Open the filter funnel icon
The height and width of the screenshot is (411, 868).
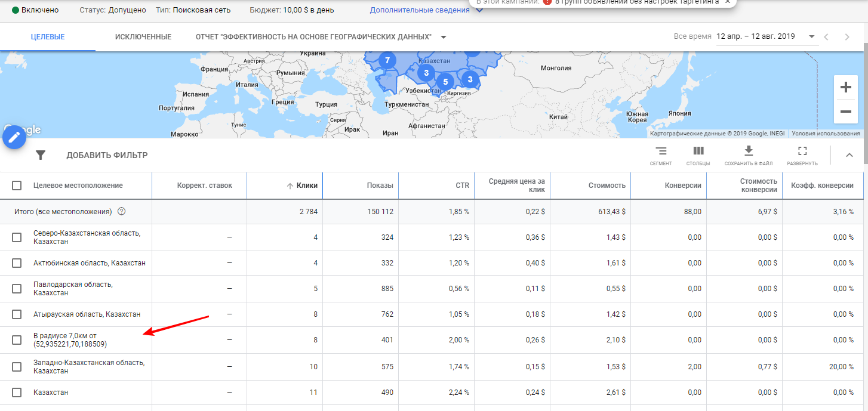point(41,155)
